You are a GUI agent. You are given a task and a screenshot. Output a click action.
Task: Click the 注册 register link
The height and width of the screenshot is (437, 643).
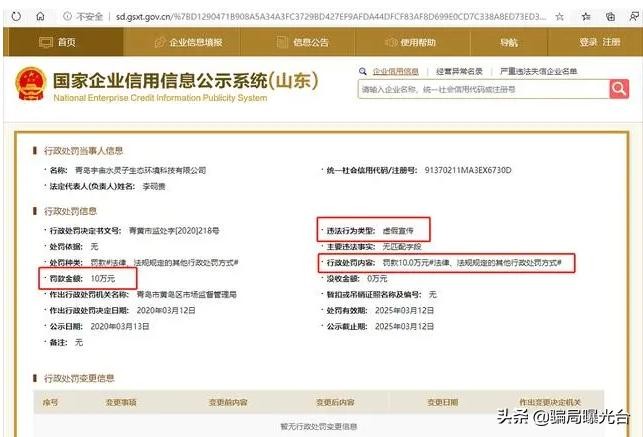tap(611, 42)
